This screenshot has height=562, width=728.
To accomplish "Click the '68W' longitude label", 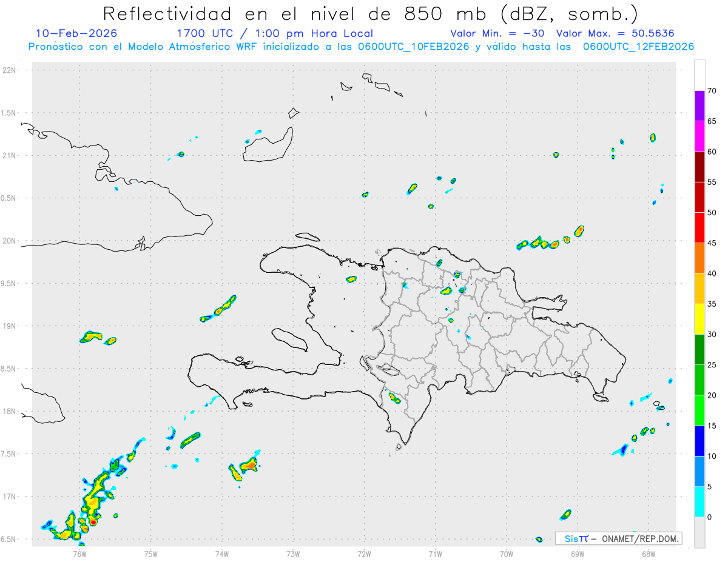I will pos(648,554).
